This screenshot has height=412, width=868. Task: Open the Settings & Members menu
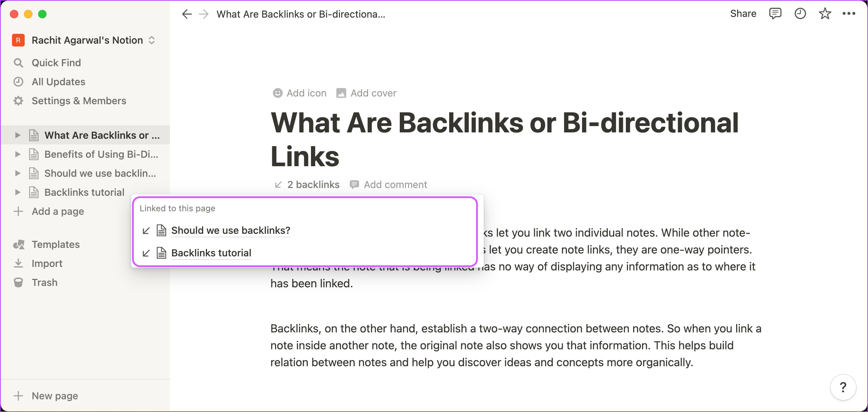[x=79, y=101]
